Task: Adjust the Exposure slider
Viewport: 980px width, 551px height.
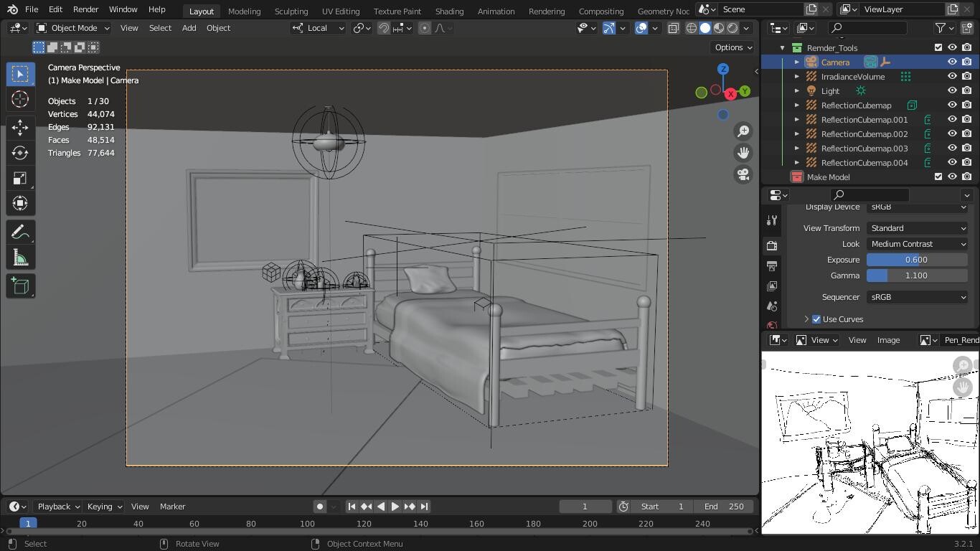Action: [x=917, y=260]
